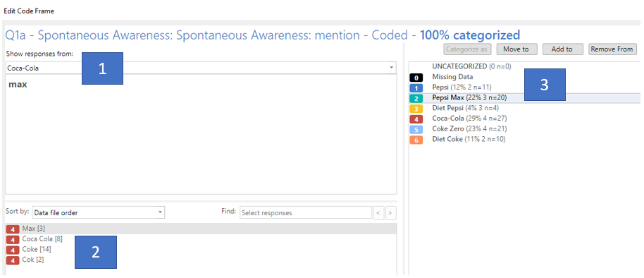Go to next find result arrow
644x278 pixels.
(x=390, y=213)
